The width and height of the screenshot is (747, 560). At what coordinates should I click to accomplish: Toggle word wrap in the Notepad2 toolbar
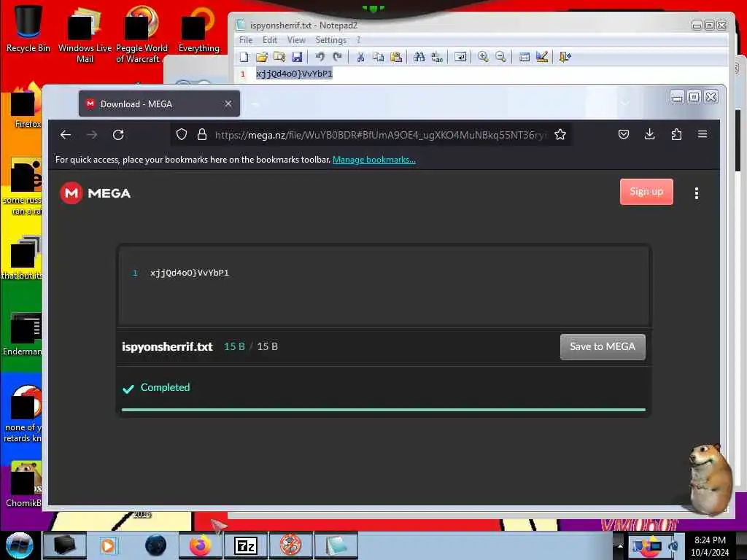[x=460, y=57]
